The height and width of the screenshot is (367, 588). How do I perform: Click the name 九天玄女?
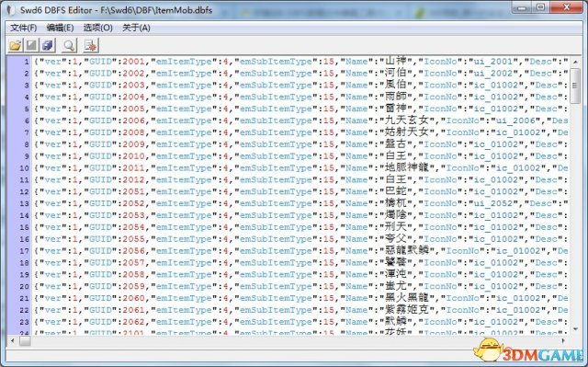click(x=407, y=120)
